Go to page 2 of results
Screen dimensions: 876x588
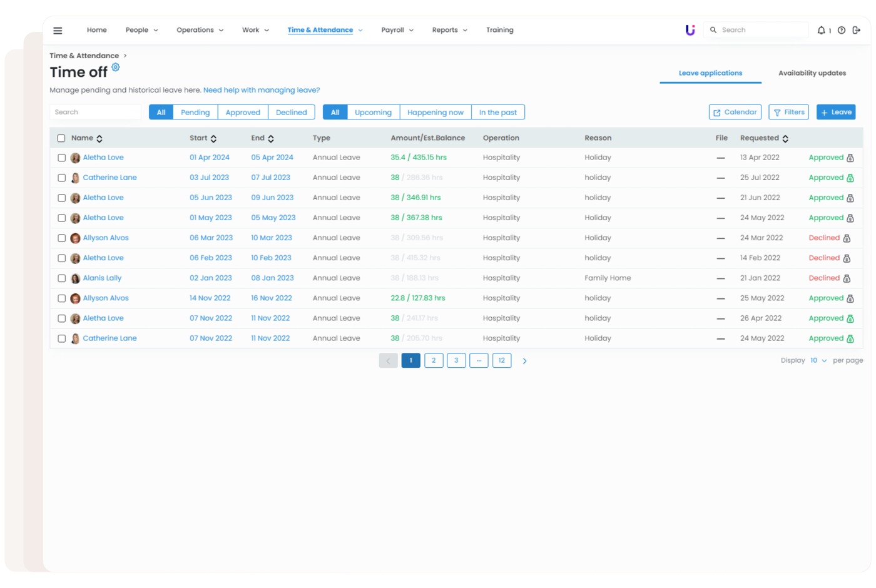click(434, 360)
